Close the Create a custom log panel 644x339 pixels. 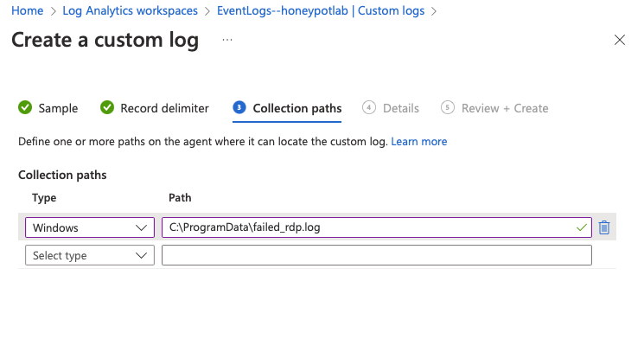click(x=619, y=40)
